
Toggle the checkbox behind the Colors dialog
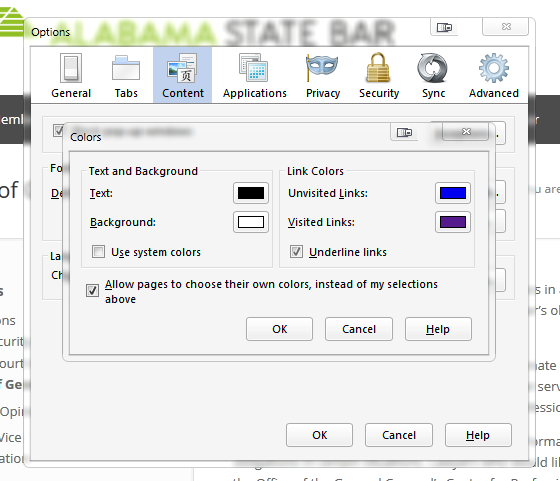coord(58,130)
